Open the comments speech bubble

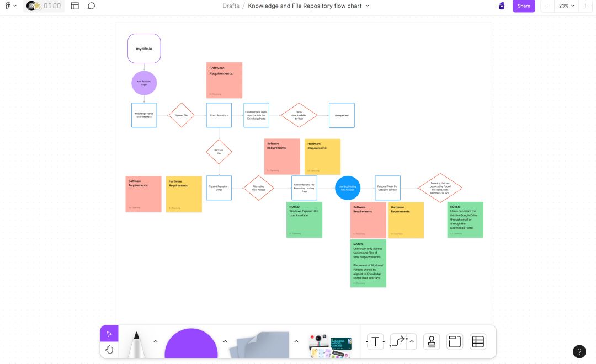(91, 6)
